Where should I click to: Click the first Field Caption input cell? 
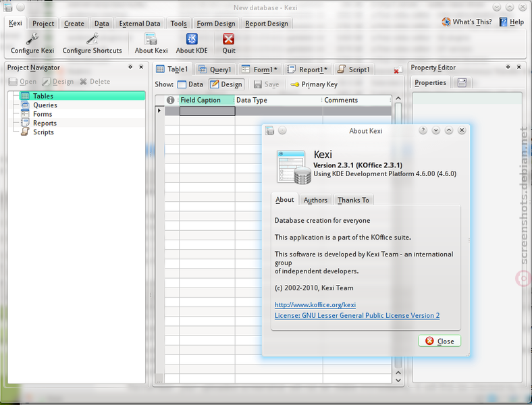click(207, 111)
